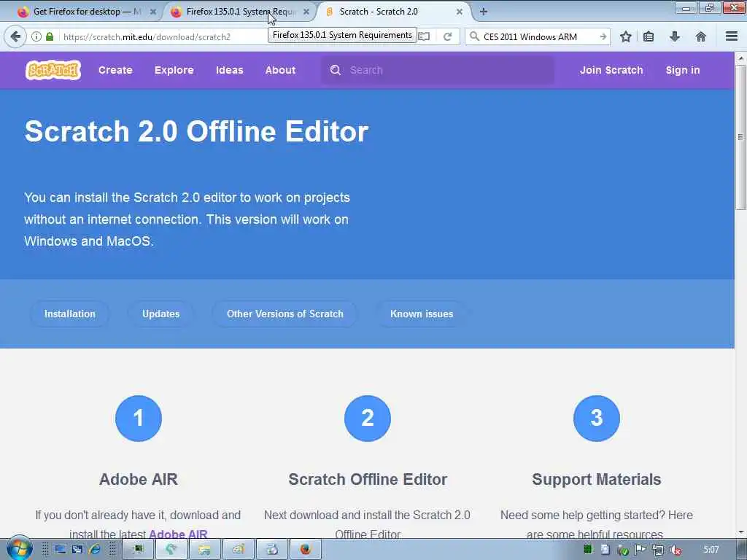Jump to the Installation section
Image resolution: width=747 pixels, height=560 pixels.
tap(69, 314)
